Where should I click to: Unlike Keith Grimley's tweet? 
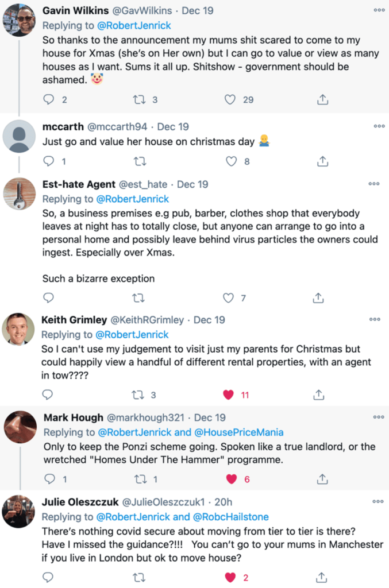[x=228, y=395]
